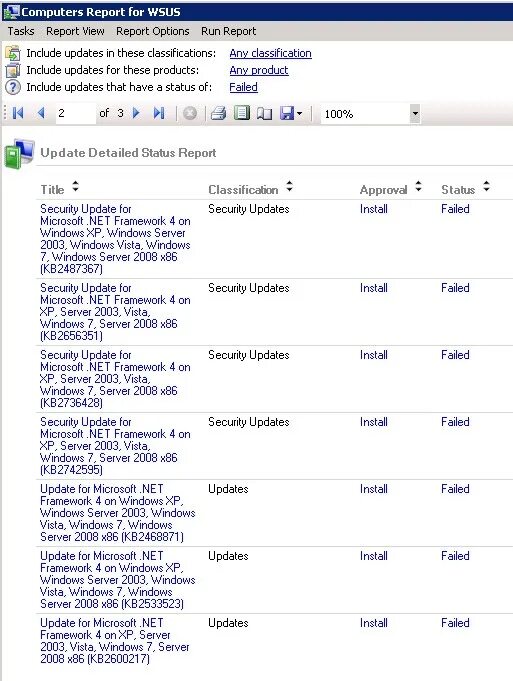Click the Title column header
513x681 pixels.
pos(52,190)
